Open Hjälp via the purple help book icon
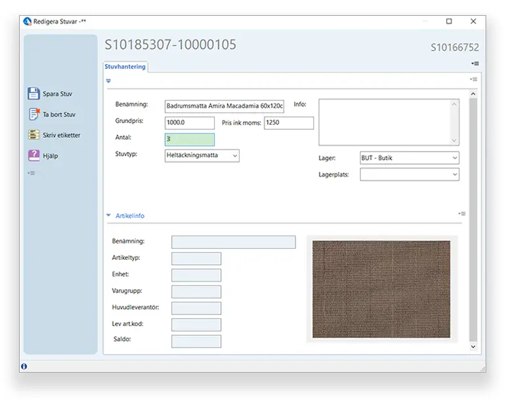 click(34, 156)
